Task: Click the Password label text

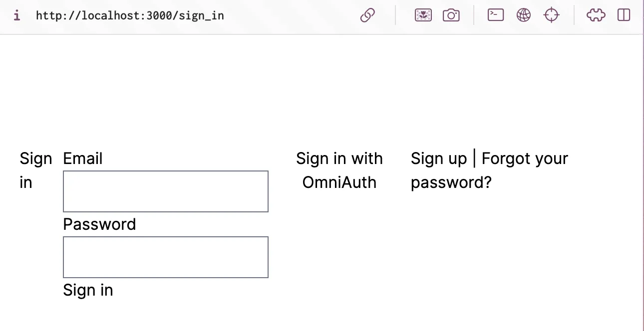Action: pos(99,224)
